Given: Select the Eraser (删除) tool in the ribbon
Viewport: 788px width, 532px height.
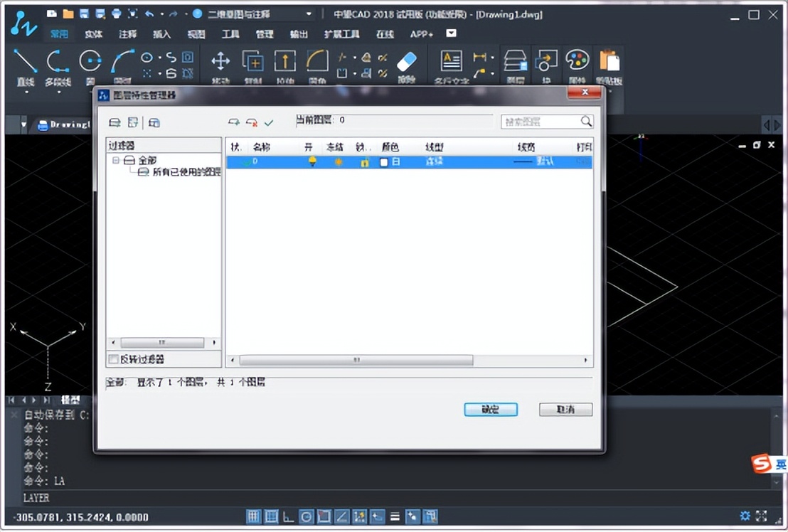Looking at the screenshot, I should click(405, 63).
